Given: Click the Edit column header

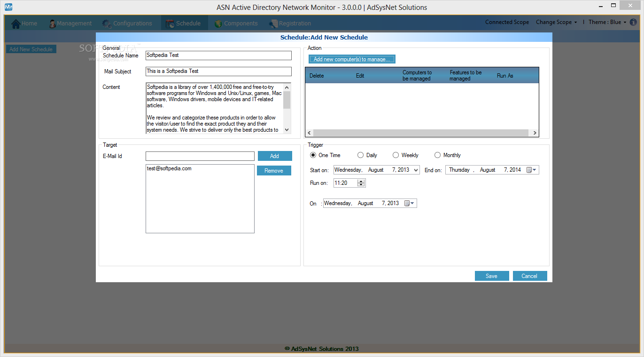Looking at the screenshot, I should point(360,76).
